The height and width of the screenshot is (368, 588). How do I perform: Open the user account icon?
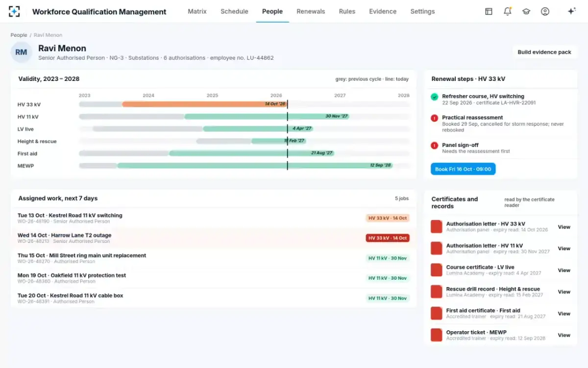click(x=545, y=11)
